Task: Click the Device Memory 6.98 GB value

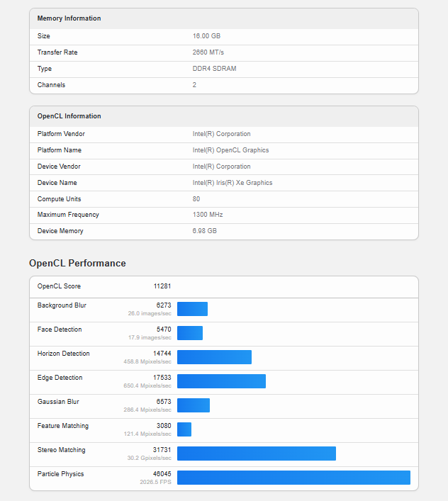Action: point(204,231)
